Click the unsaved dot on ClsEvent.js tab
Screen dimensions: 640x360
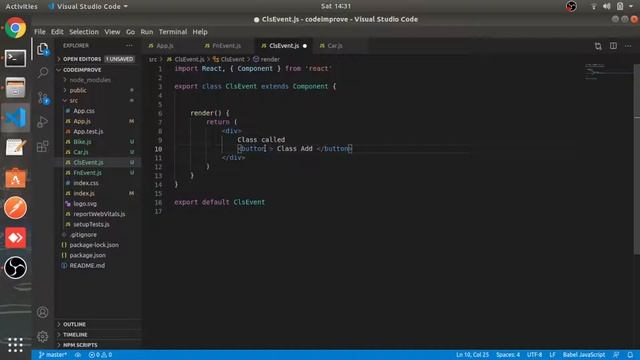(x=304, y=46)
